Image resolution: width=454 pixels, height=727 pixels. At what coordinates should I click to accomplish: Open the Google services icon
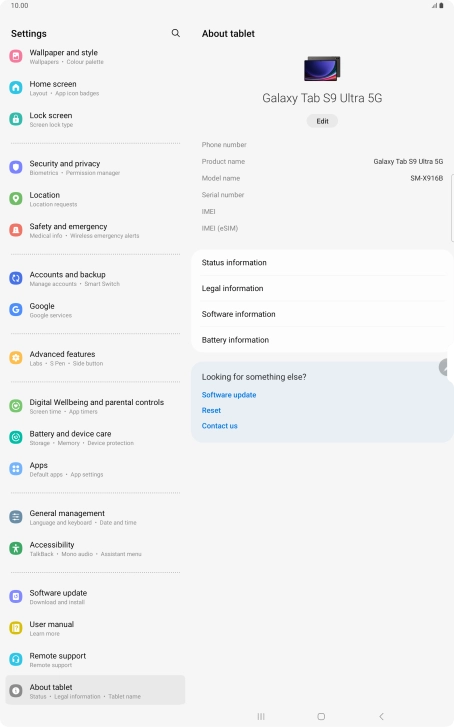point(16,310)
